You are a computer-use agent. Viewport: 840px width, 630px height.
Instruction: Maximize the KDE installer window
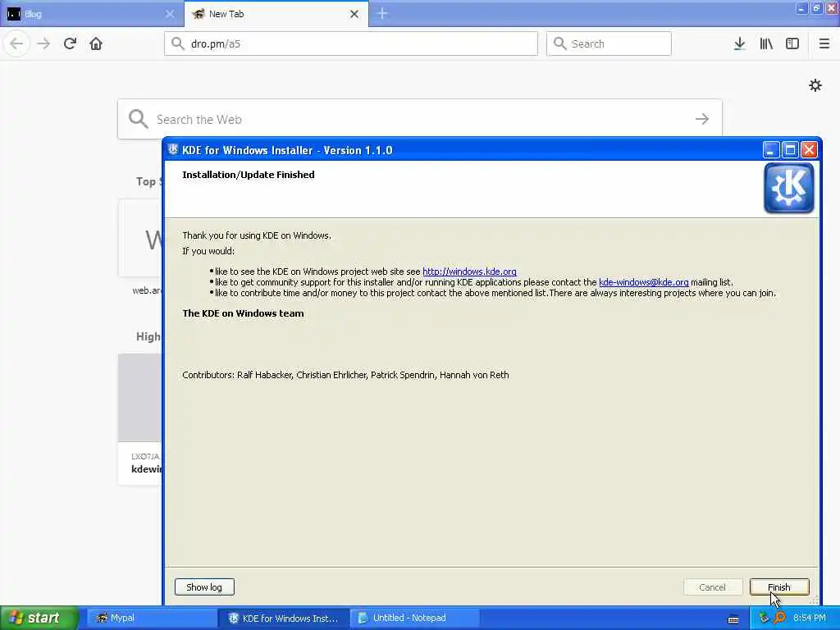point(790,149)
